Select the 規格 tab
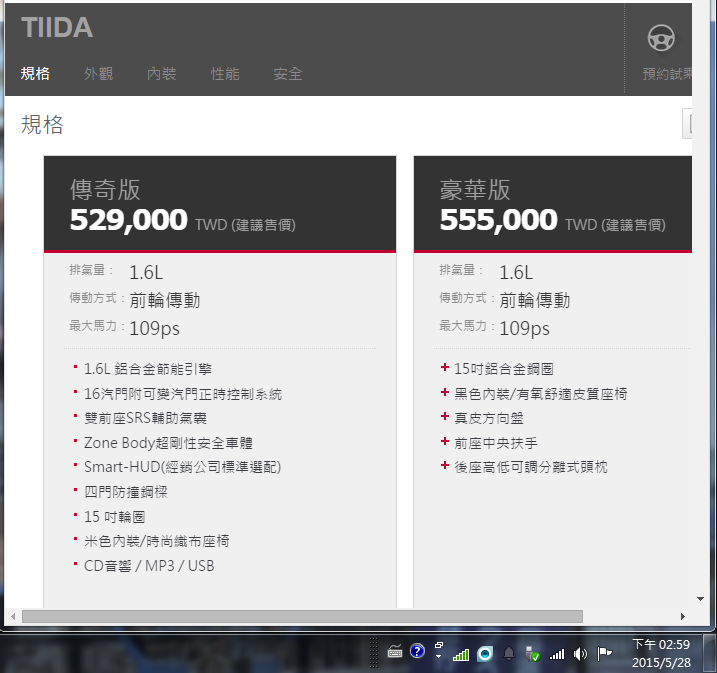This screenshot has height=673, width=717. coord(35,73)
